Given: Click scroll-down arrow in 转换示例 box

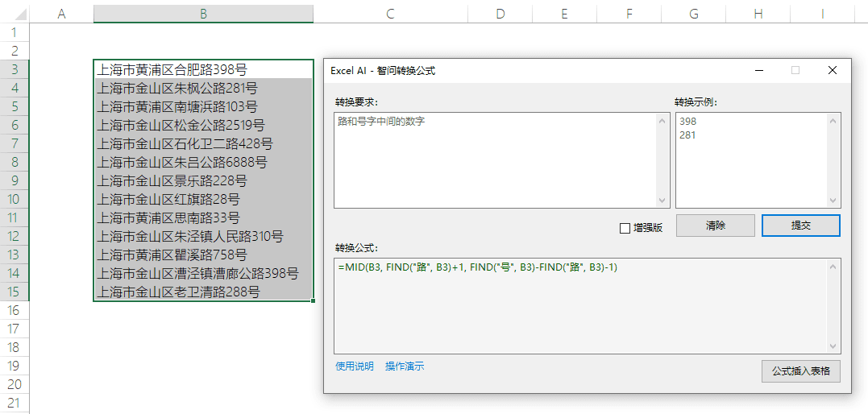Looking at the screenshot, I should [833, 201].
